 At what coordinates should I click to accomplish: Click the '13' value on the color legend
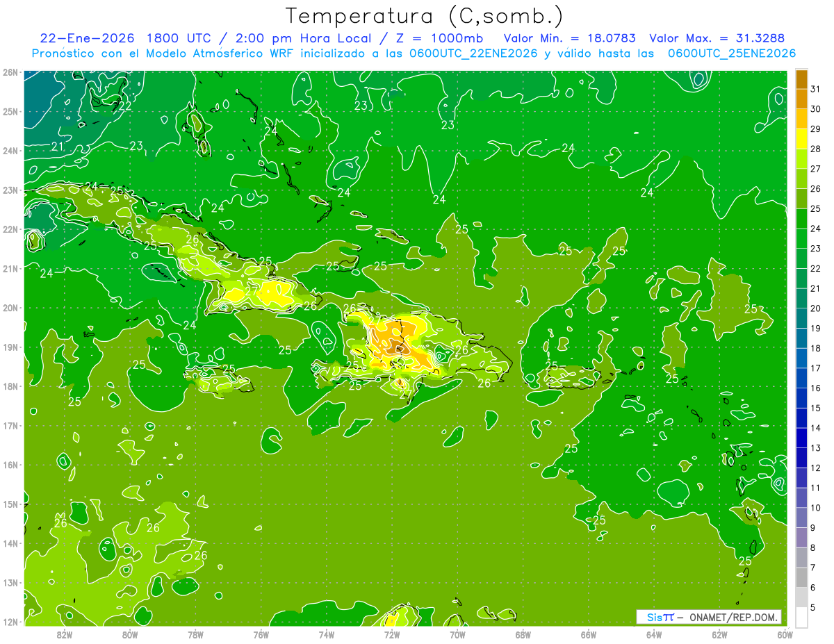(815, 448)
